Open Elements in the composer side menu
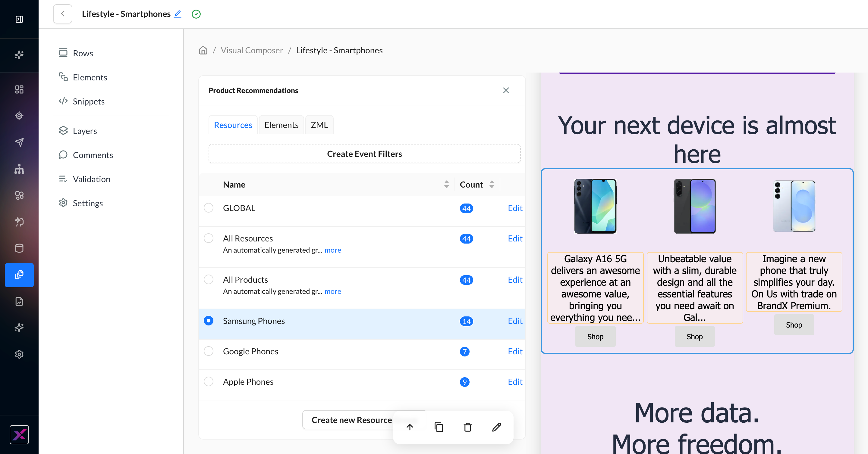 (83, 77)
